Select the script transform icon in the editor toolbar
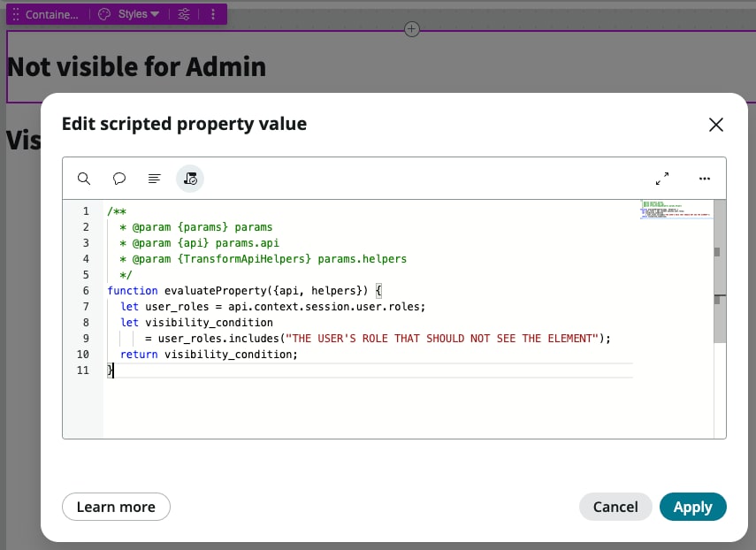Image resolution: width=756 pixels, height=550 pixels. coord(189,178)
